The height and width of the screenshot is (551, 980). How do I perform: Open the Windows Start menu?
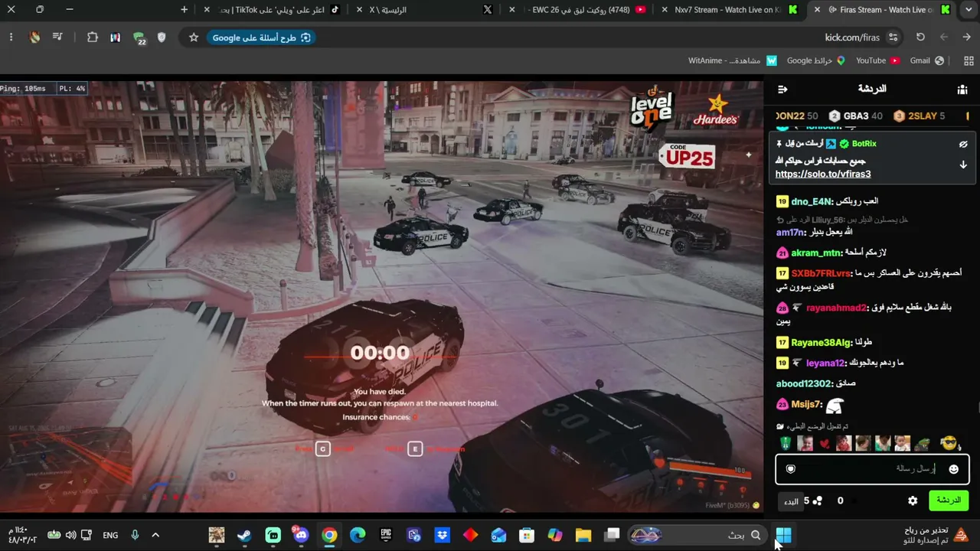pos(783,535)
